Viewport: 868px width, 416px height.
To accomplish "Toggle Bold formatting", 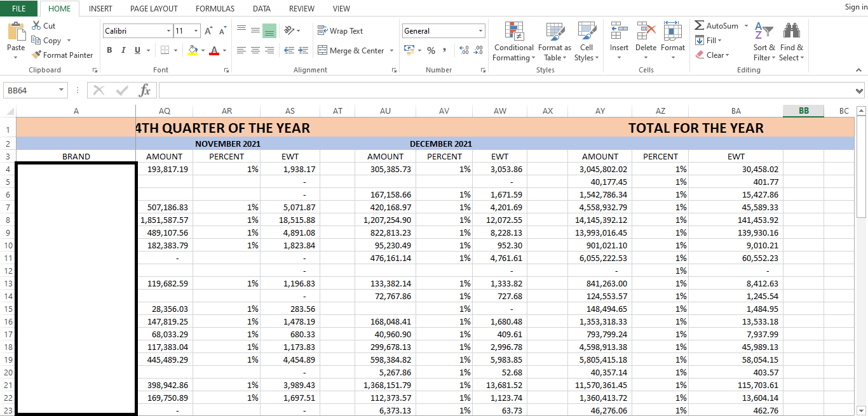I will [x=109, y=50].
